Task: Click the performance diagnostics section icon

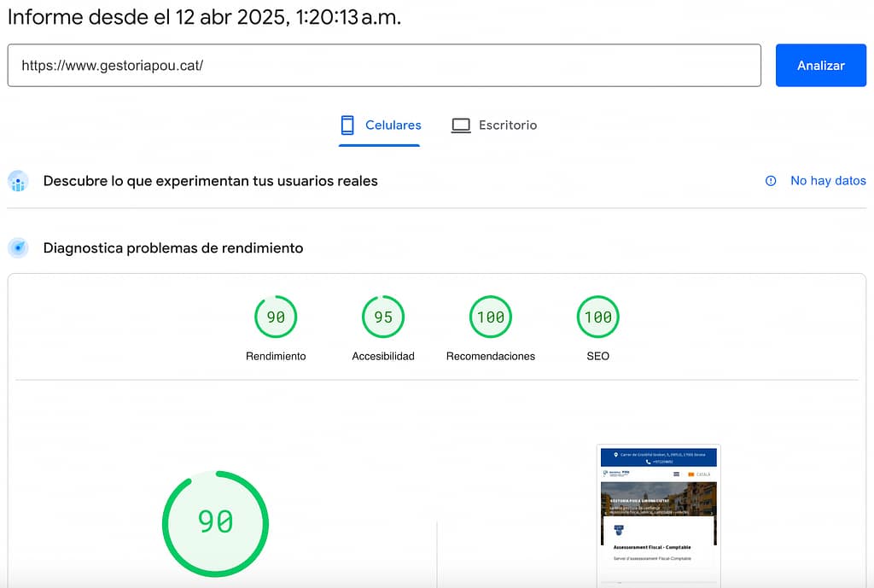Action: [x=18, y=248]
